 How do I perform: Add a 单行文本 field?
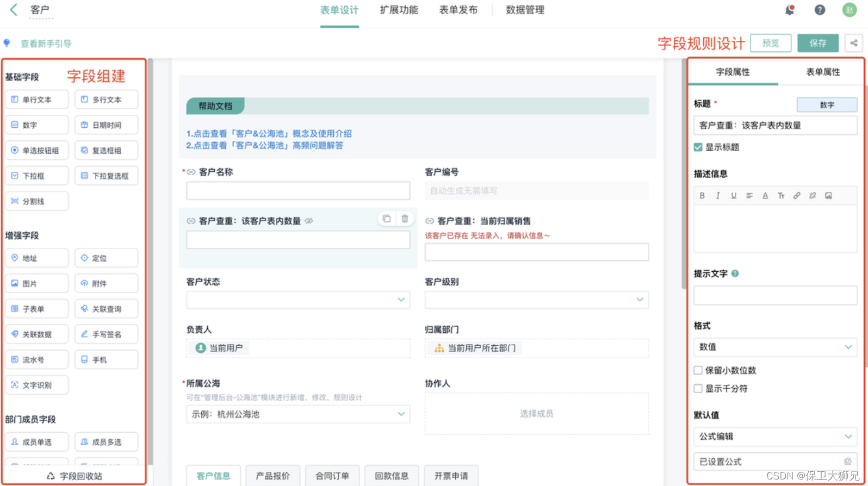(x=37, y=99)
